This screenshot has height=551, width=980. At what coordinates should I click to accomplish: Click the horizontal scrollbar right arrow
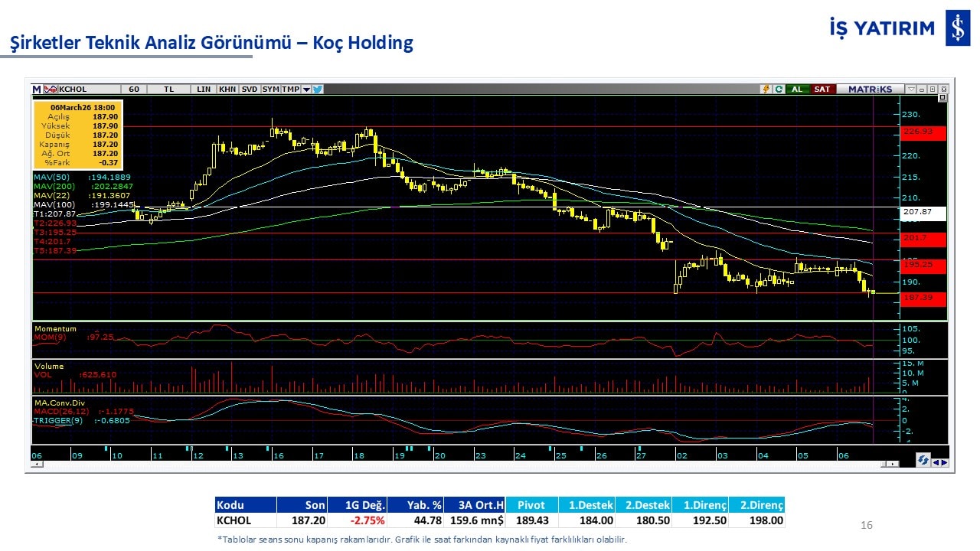[893, 464]
